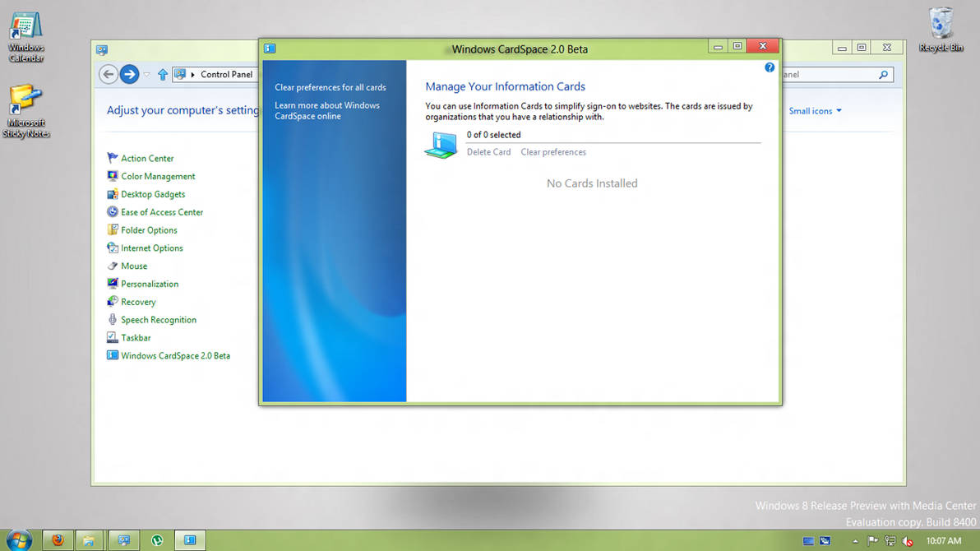Go back in Control Panel window
The width and height of the screenshot is (980, 551).
click(x=109, y=74)
